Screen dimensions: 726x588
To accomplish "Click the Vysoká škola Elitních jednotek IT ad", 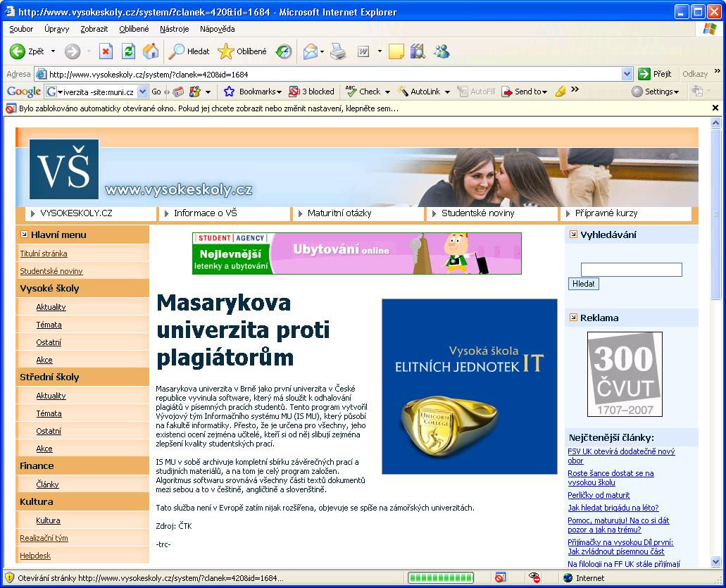I will (470, 387).
